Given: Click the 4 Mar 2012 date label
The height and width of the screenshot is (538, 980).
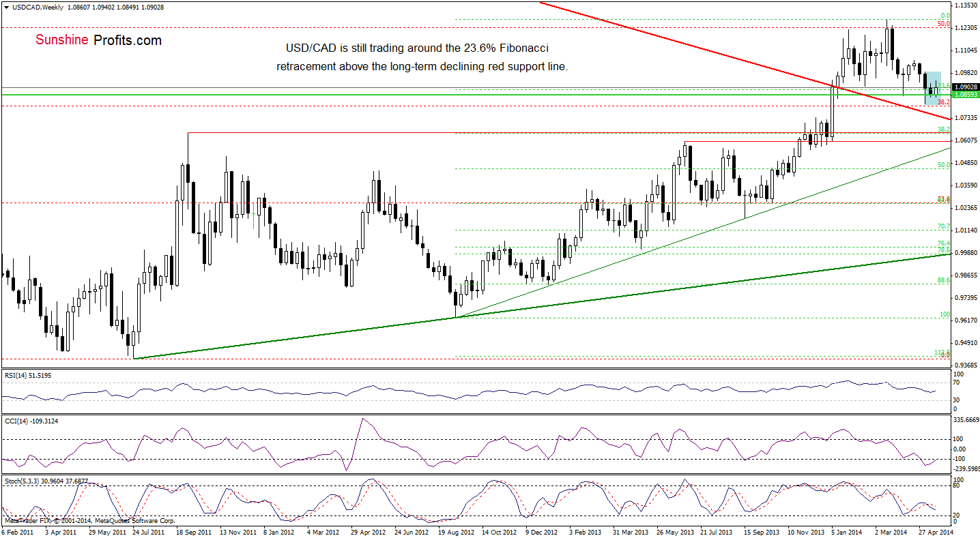Looking at the screenshot, I should tap(323, 531).
